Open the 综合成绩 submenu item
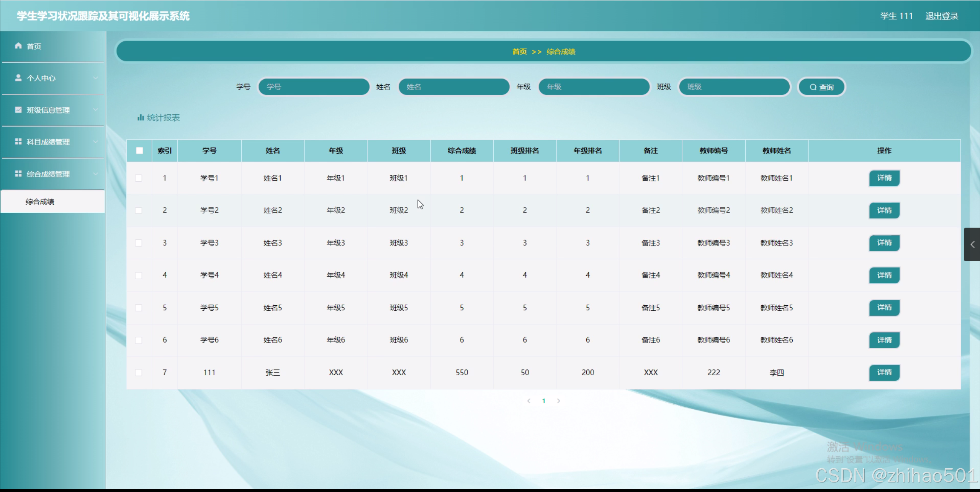Screen dimensions: 980x492 click(40, 202)
